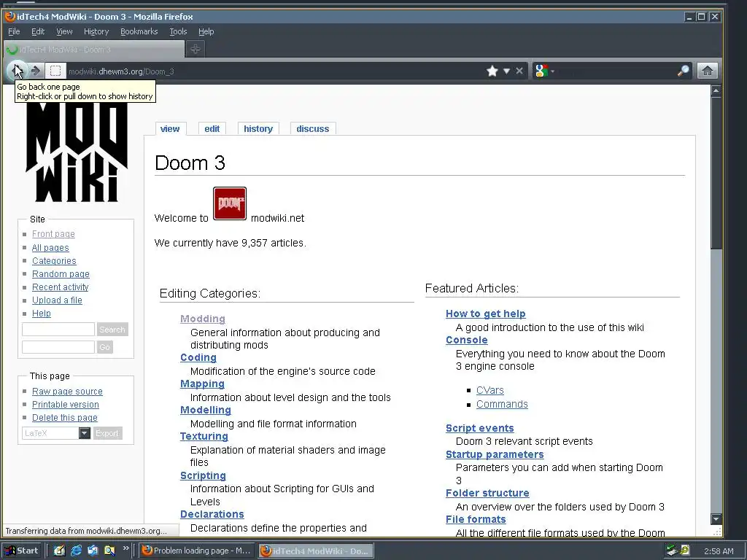Open the Categories sidebar link
Screen dimensions: 747x560
point(54,261)
